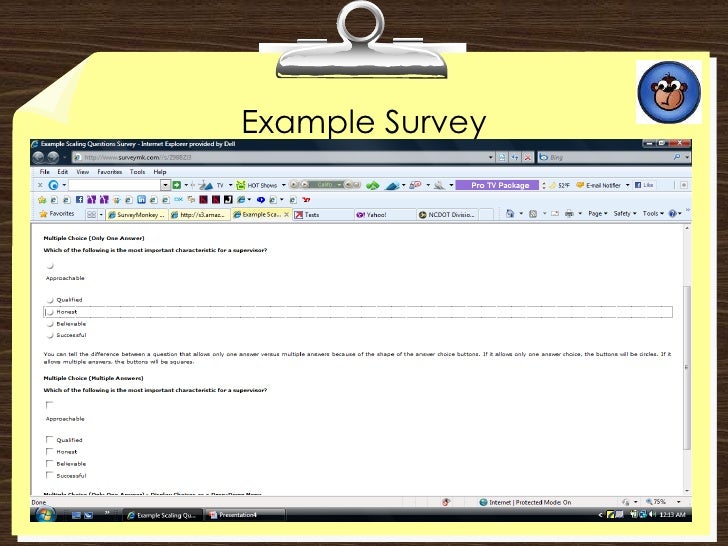
Task: Open the Favorites menu in menu bar
Action: pos(110,172)
